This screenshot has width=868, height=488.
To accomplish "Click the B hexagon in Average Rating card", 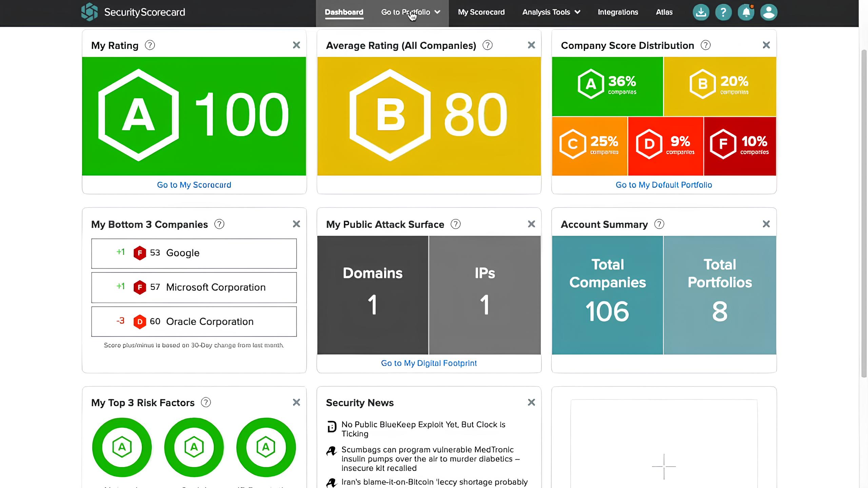I will [x=390, y=115].
